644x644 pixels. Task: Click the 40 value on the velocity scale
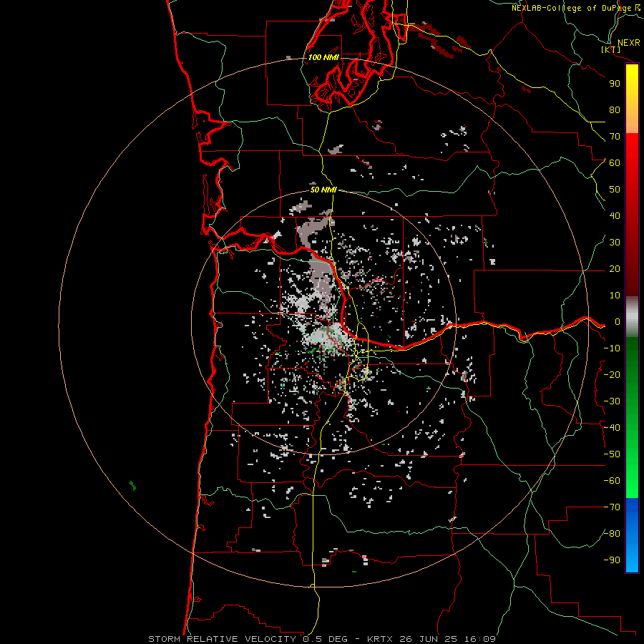(x=615, y=215)
